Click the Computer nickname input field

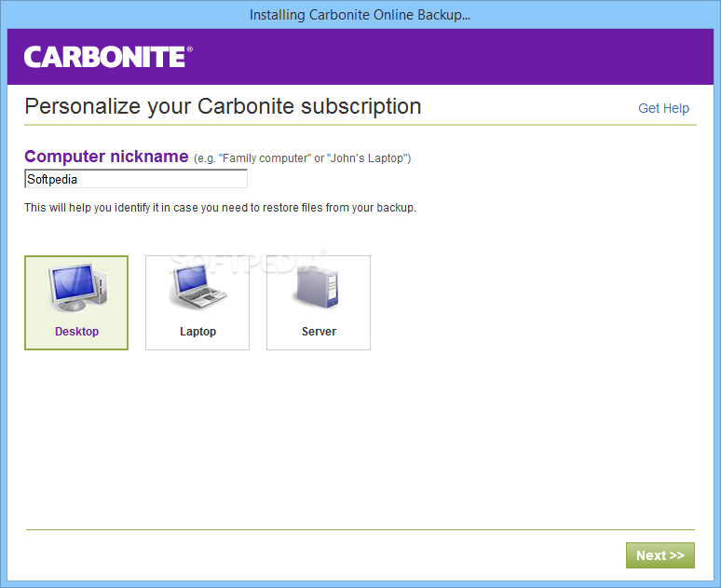136,179
